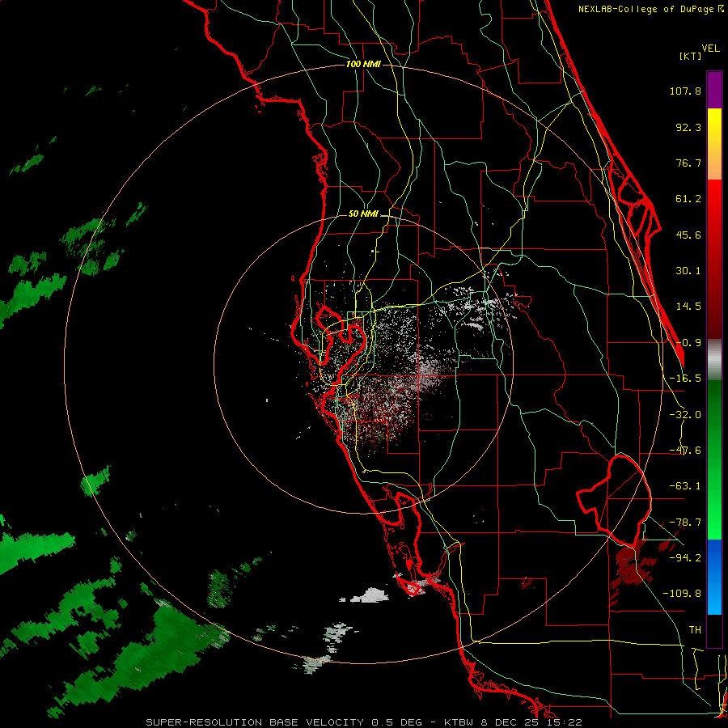Click the "100 NMI" range ring label
This screenshot has height=728, width=728.
coord(363,64)
